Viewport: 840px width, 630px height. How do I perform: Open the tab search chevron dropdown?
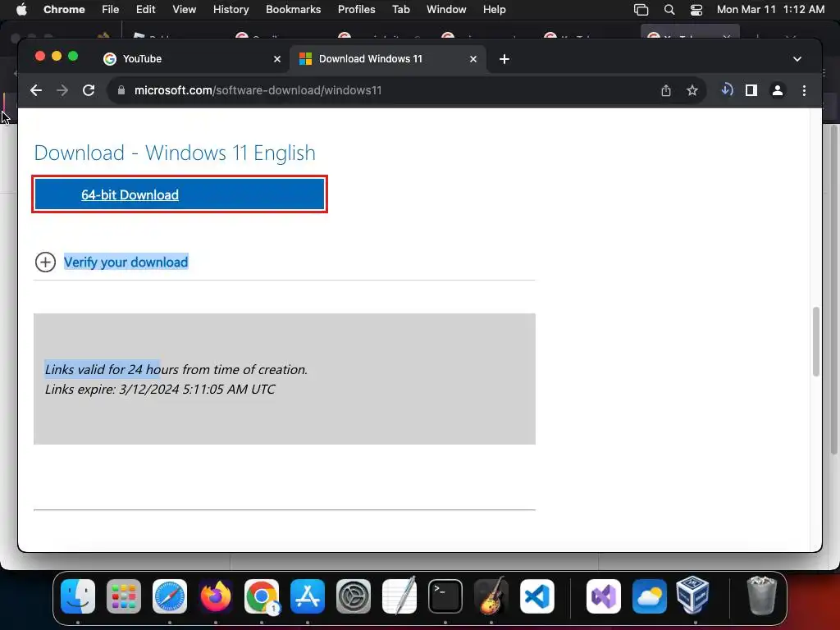click(797, 59)
